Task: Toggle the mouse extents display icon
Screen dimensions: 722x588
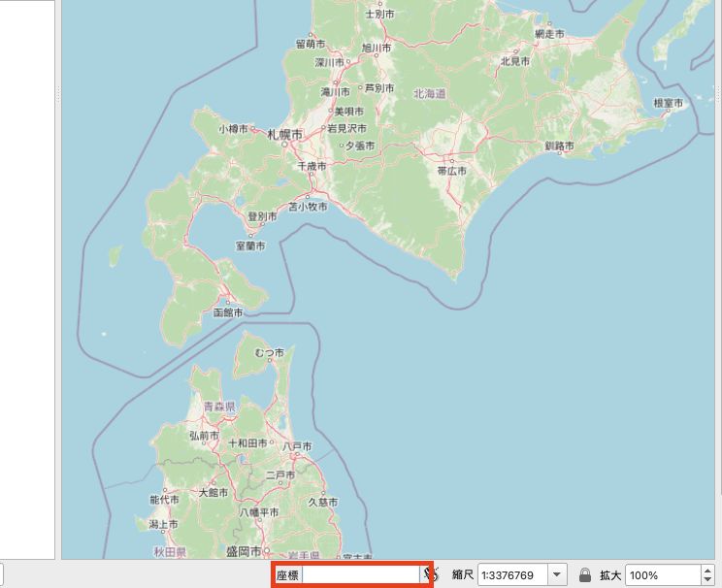Action: [x=432, y=574]
